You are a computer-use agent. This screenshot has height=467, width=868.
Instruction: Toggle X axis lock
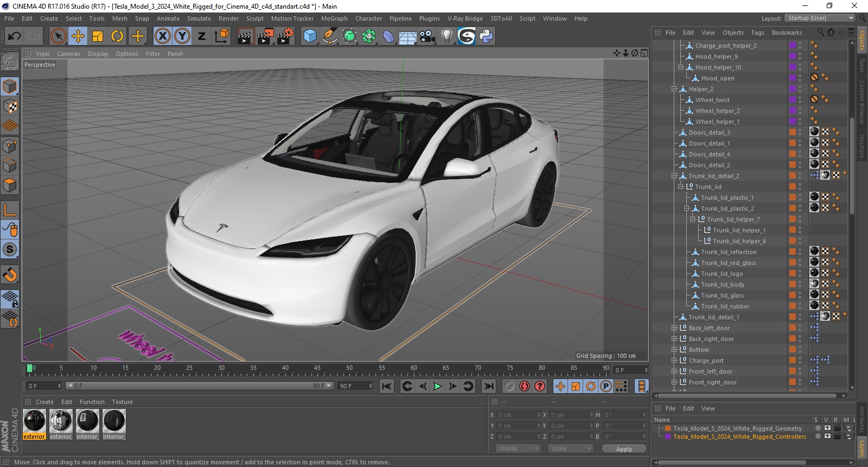coord(162,36)
